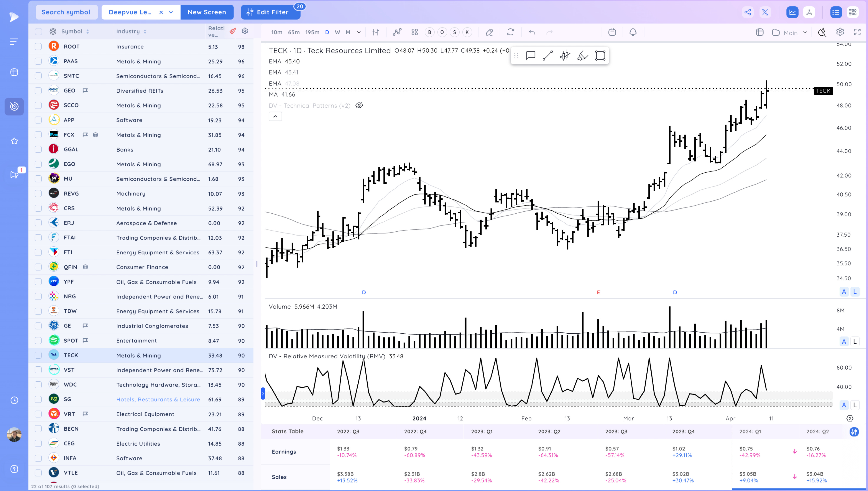Image resolution: width=868 pixels, height=491 pixels.
Task: Select the 195m timeframe
Action: tap(312, 32)
